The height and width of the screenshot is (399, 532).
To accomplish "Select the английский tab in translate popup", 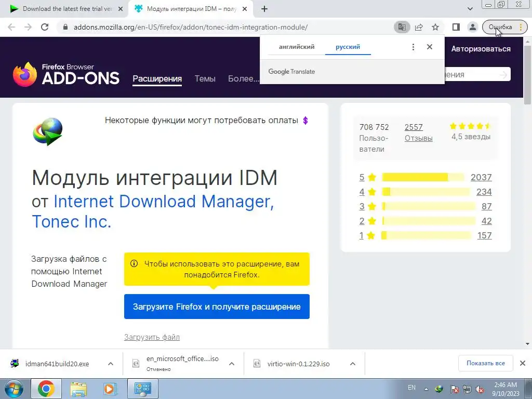I will (x=297, y=47).
